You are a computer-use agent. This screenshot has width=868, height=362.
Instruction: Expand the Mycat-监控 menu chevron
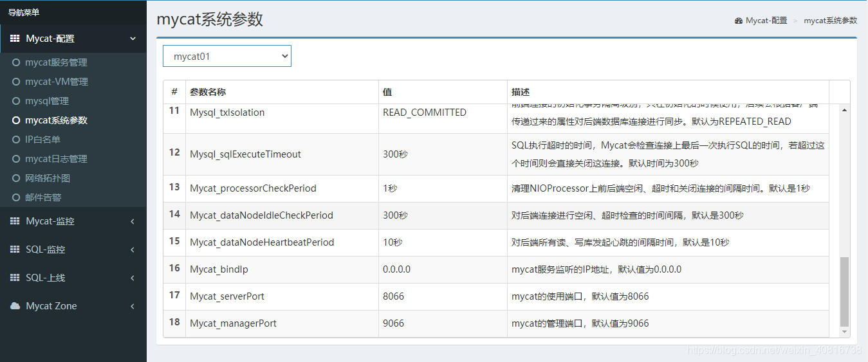point(133,221)
